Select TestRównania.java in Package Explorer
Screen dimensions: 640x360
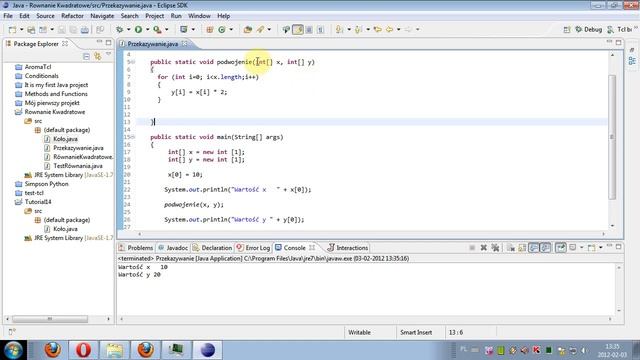pos(73,166)
